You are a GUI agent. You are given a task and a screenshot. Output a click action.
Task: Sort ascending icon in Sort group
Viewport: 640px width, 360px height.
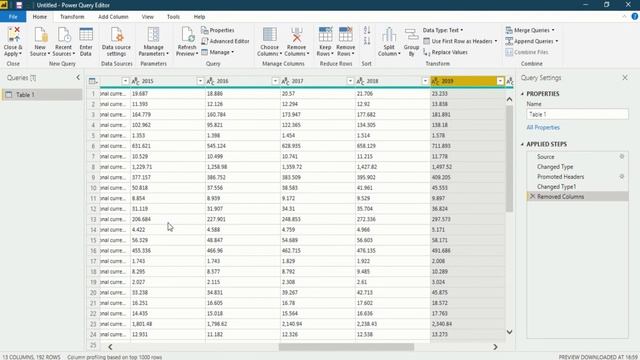pyautogui.click(x=367, y=30)
